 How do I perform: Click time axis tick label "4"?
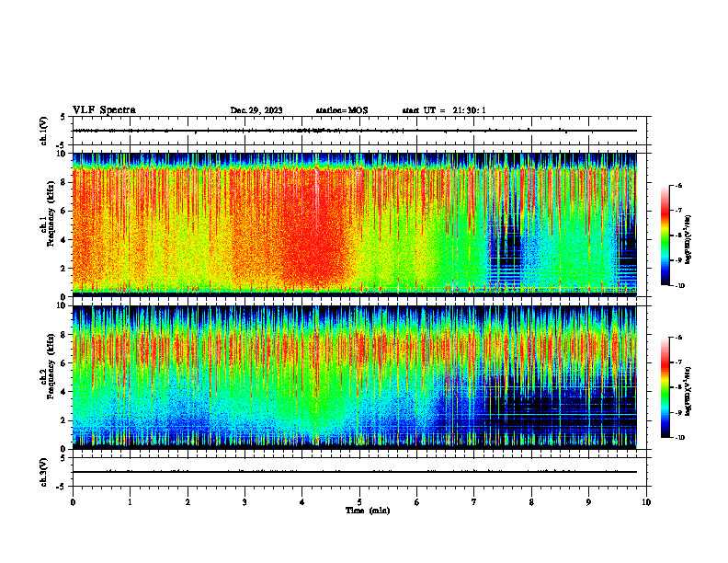coord(302,502)
